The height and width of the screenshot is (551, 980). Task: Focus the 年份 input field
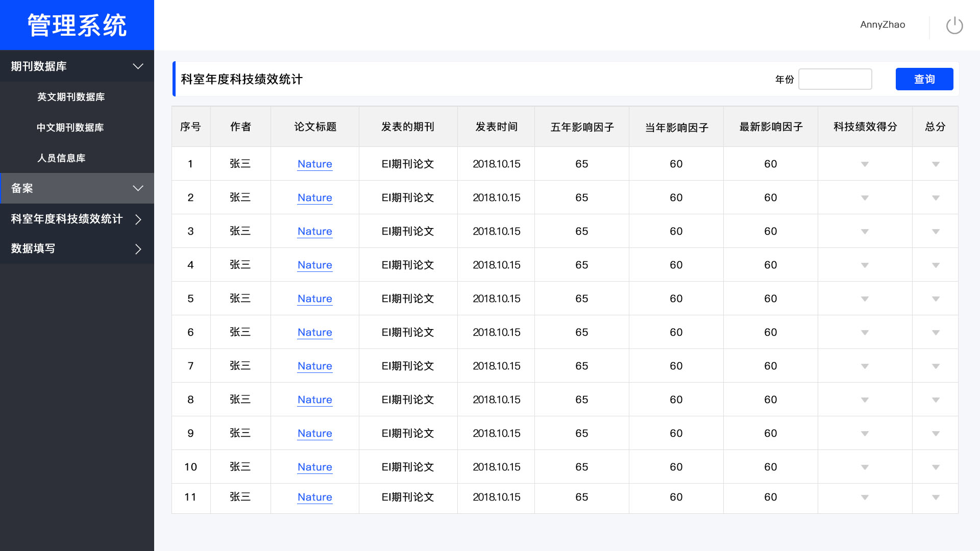(x=835, y=79)
